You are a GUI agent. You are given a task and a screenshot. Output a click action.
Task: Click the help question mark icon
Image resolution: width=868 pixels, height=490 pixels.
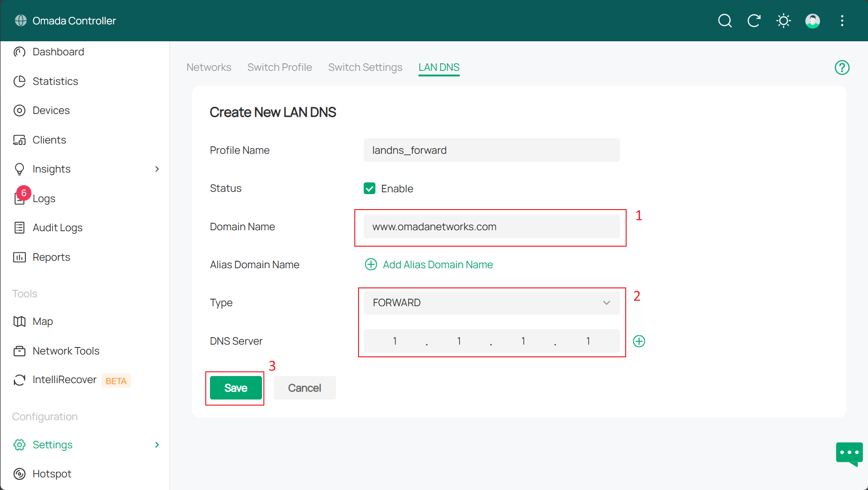pyautogui.click(x=842, y=68)
